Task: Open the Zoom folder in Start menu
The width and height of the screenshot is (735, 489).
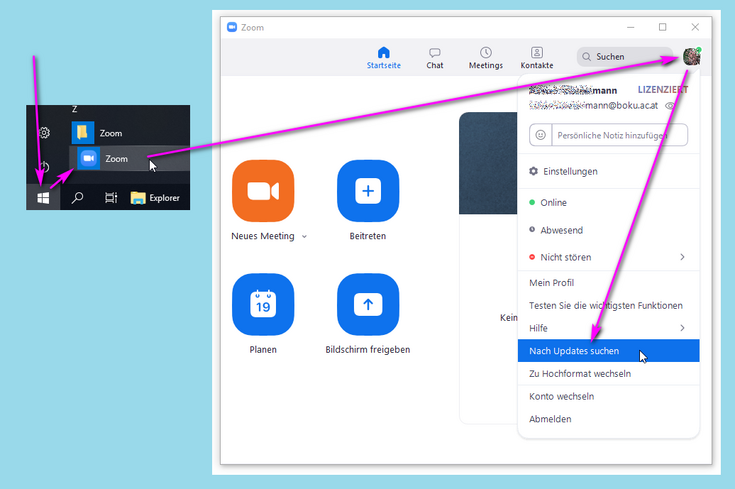Action: [130, 133]
